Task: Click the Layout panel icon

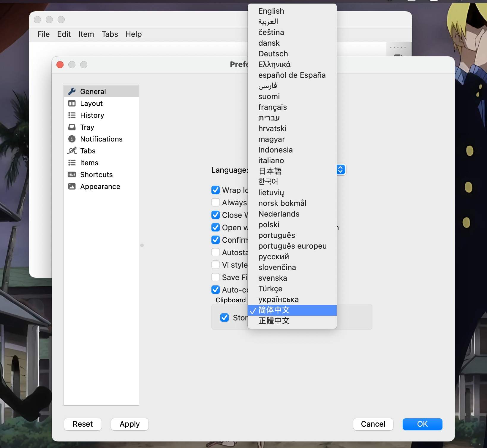Action: (72, 103)
